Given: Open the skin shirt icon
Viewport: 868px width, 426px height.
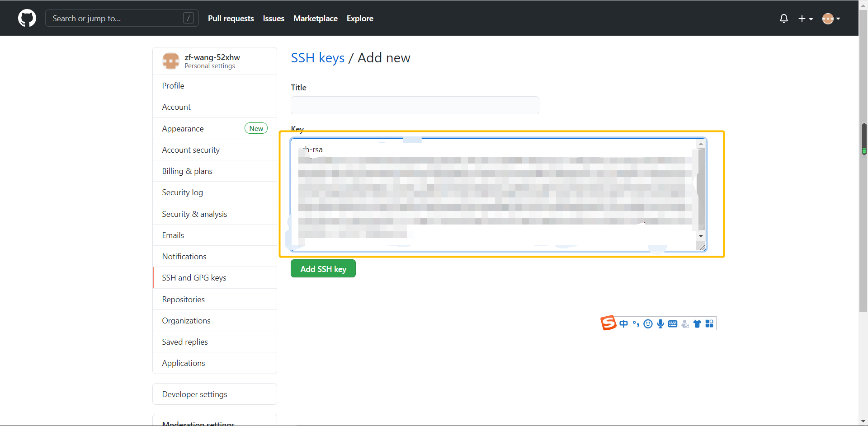Looking at the screenshot, I should [697, 323].
